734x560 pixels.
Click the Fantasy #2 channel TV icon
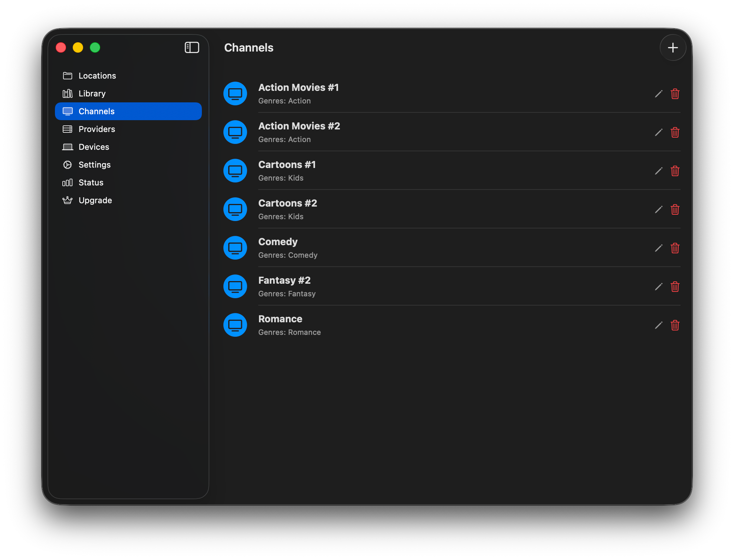click(235, 286)
